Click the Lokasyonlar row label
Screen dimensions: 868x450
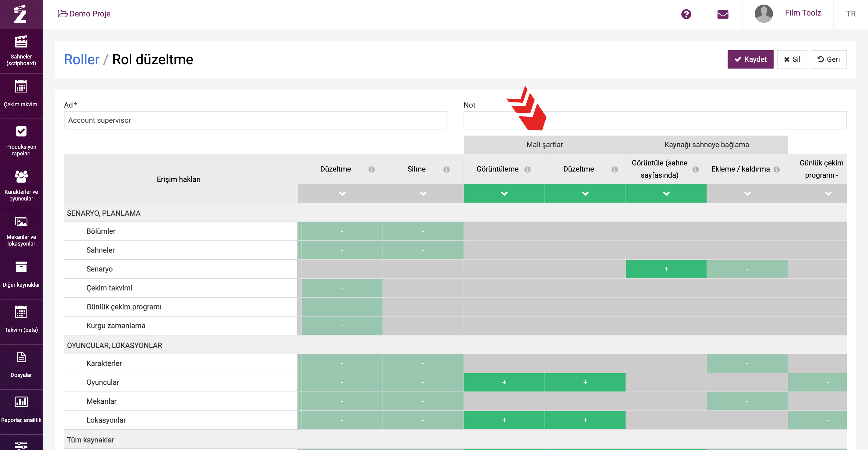106,420
